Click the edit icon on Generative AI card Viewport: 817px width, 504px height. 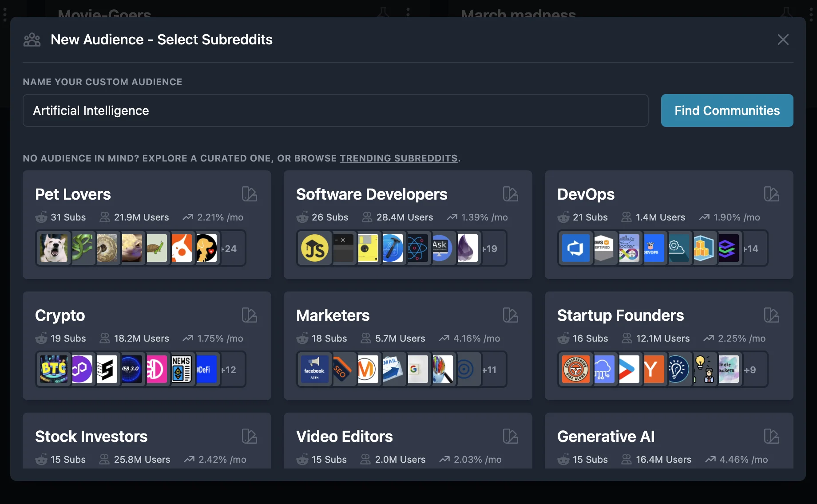tap(771, 436)
